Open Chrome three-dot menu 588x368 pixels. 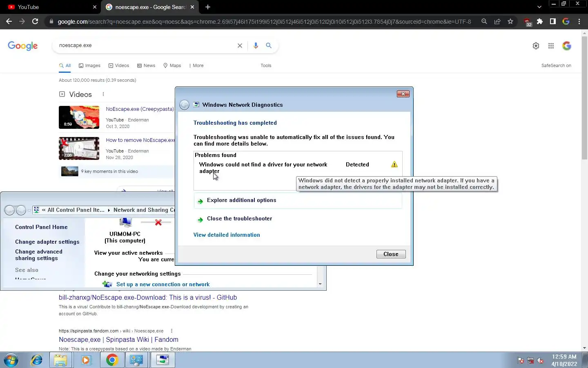579,21
